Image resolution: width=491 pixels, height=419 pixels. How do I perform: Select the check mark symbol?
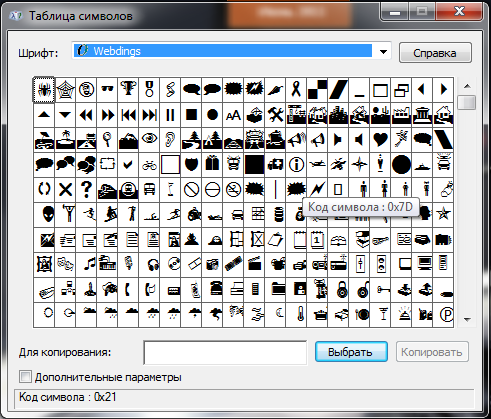[x=128, y=165]
